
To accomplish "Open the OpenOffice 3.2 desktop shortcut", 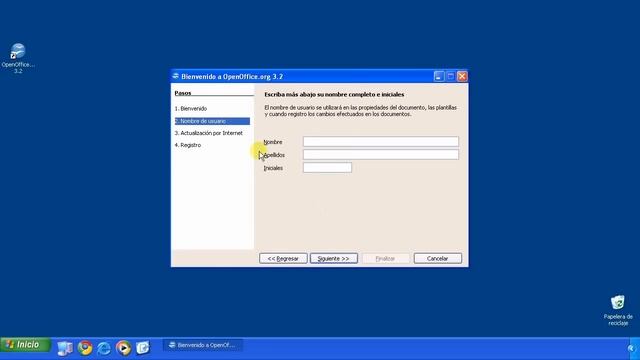I will pos(18,58).
